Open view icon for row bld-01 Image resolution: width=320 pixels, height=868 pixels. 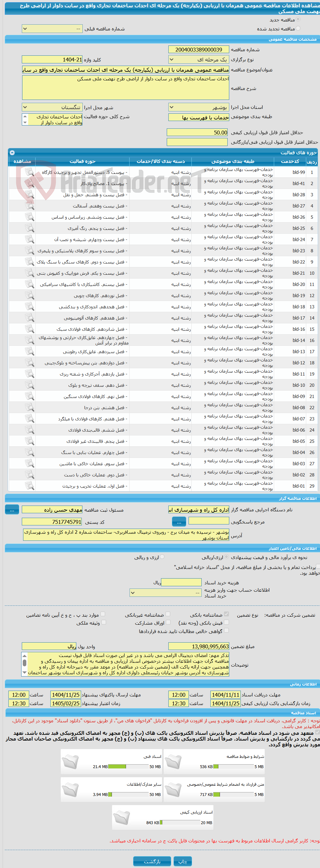(30, 486)
